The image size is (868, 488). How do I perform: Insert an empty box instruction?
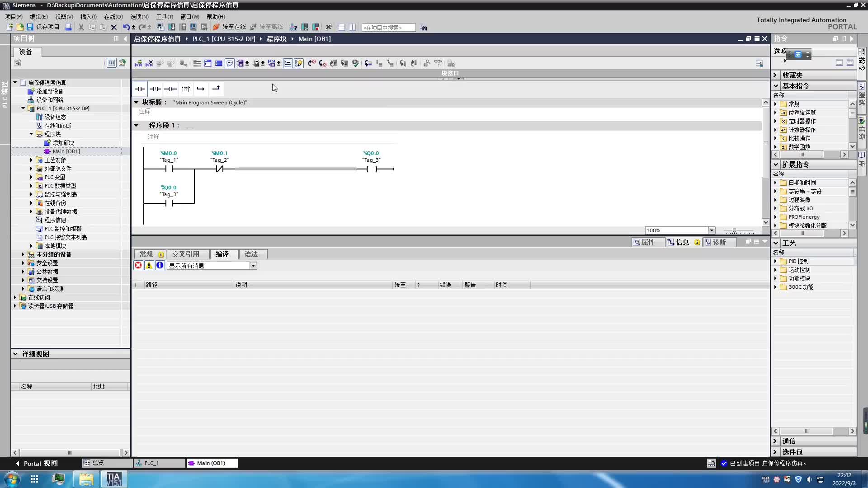186,89
